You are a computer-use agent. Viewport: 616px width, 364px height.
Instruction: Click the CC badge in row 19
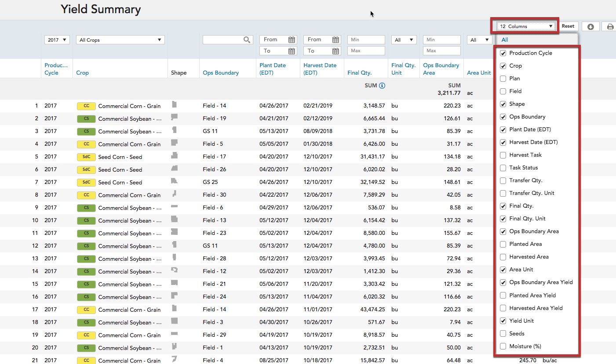[86, 335]
